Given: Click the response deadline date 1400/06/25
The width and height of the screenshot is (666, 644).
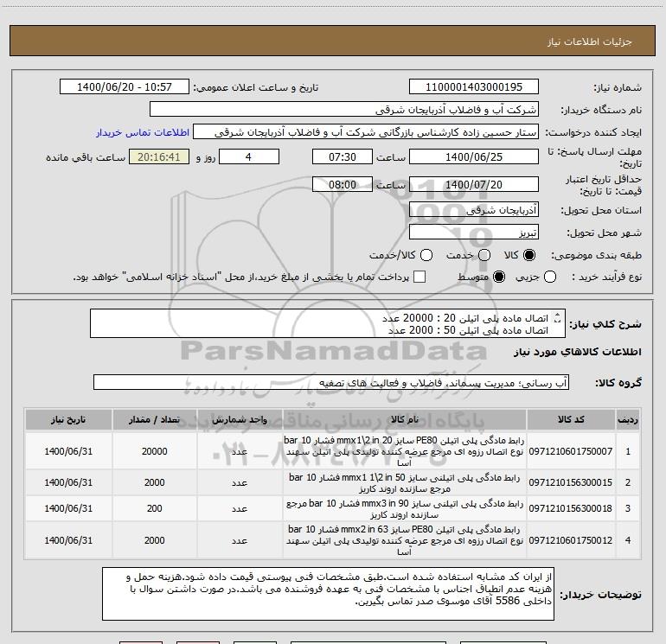Looking at the screenshot, I should click(x=474, y=156).
